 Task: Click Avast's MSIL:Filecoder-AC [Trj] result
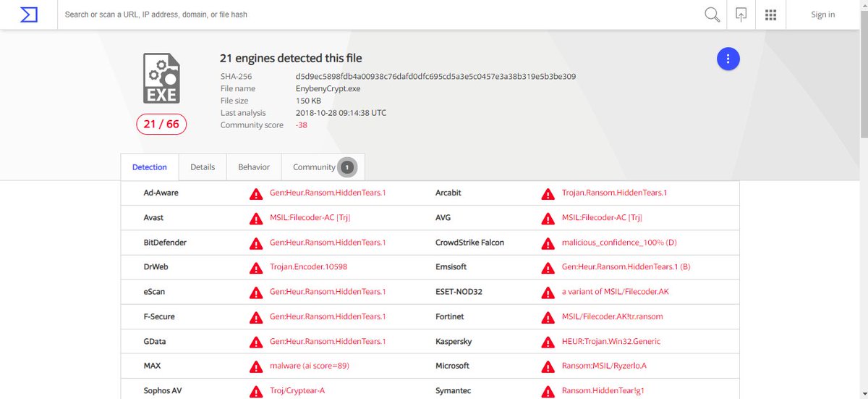pyautogui.click(x=310, y=217)
